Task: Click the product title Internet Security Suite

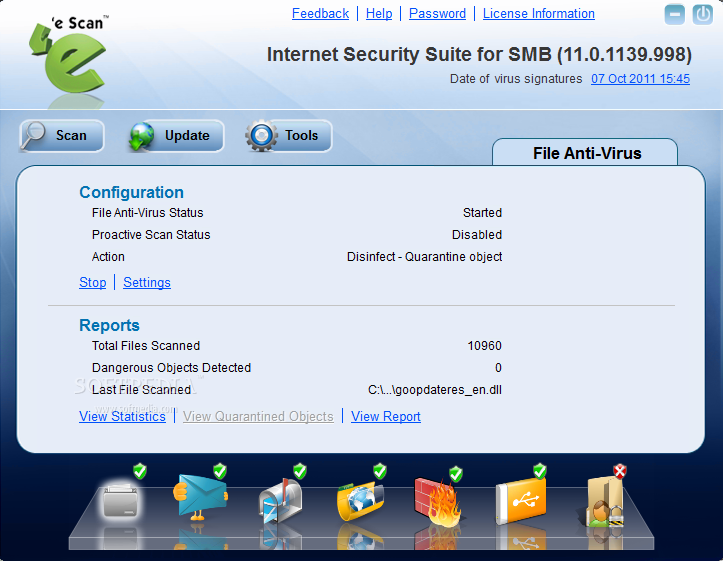Action: (479, 54)
